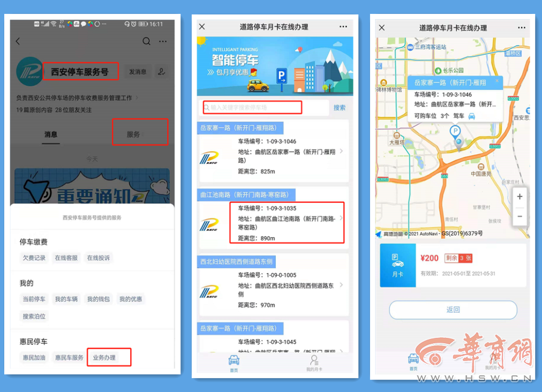Switch to the 服务 tab
Image resolution: width=542 pixels, height=392 pixels.
(x=133, y=134)
